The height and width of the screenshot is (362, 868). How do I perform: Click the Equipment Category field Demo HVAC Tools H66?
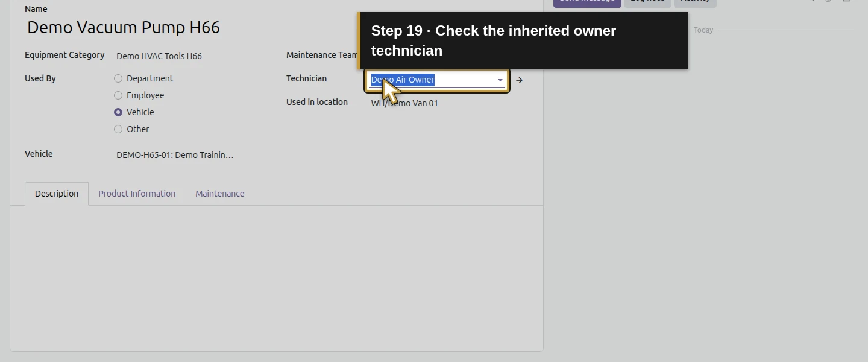pyautogui.click(x=159, y=56)
